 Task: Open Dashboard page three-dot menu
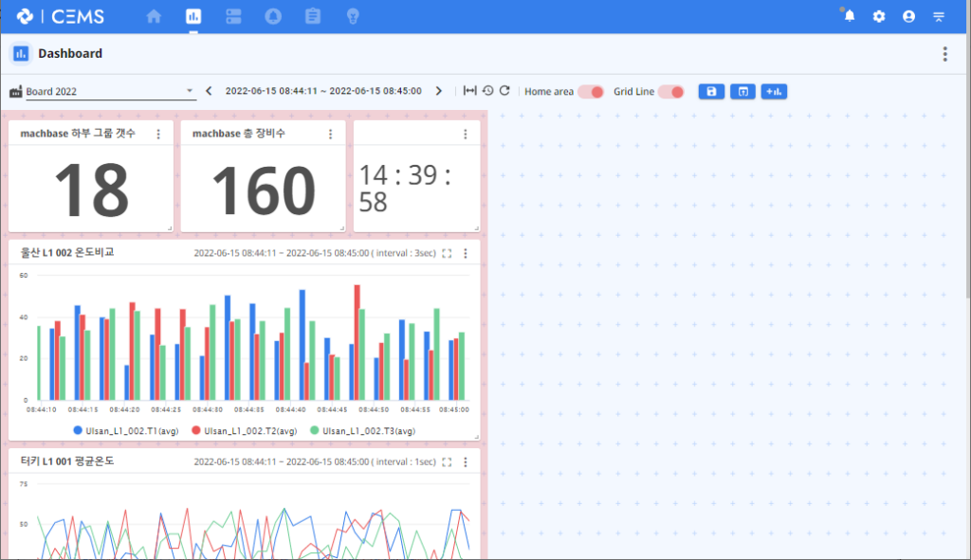(x=944, y=54)
